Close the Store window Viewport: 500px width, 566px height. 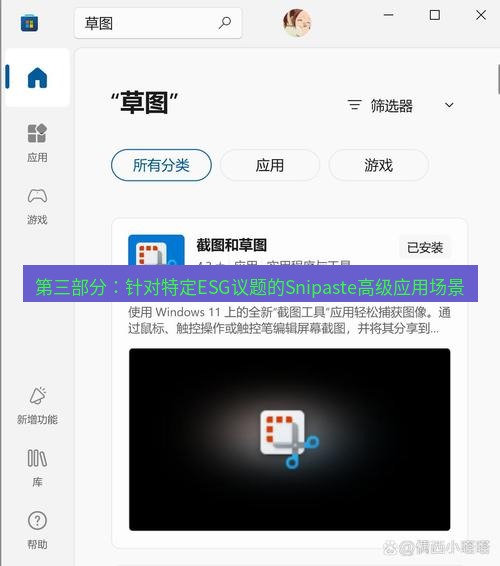click(x=481, y=15)
